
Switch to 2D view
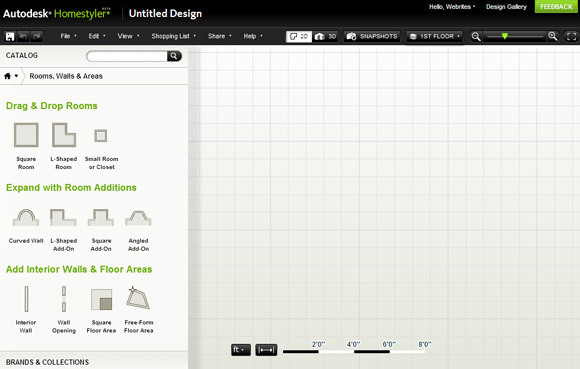click(x=299, y=36)
